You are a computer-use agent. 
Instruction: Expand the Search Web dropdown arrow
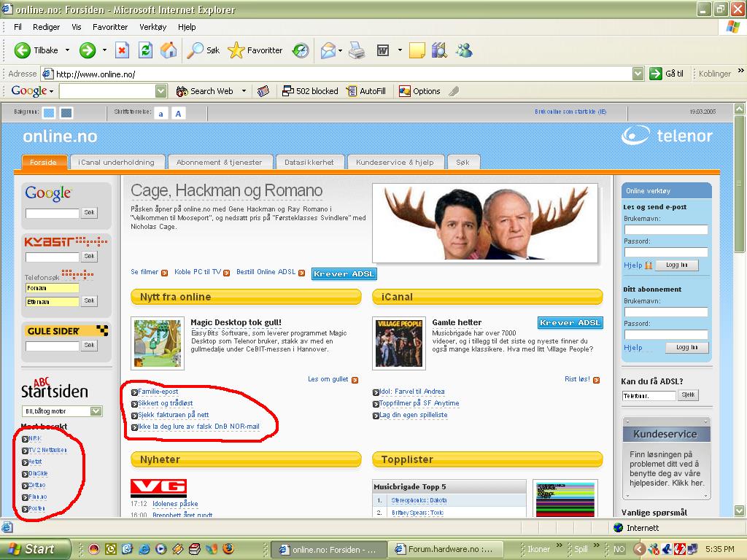coord(244,91)
